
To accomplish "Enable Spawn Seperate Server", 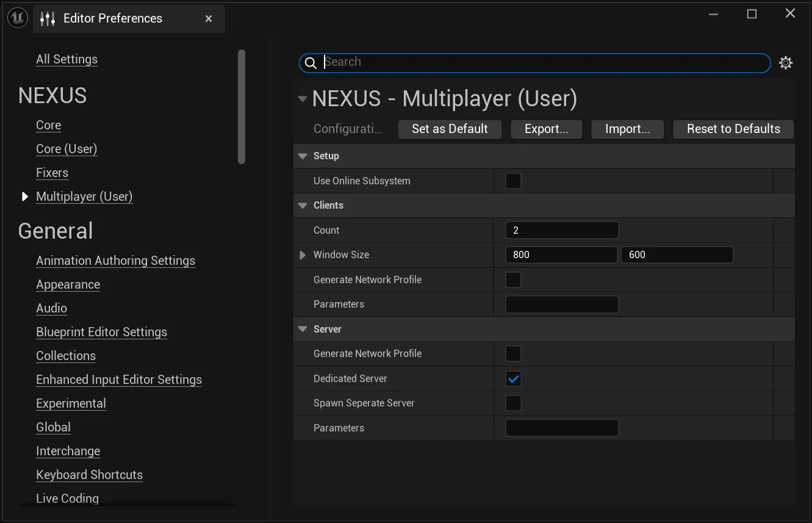I will click(x=513, y=403).
